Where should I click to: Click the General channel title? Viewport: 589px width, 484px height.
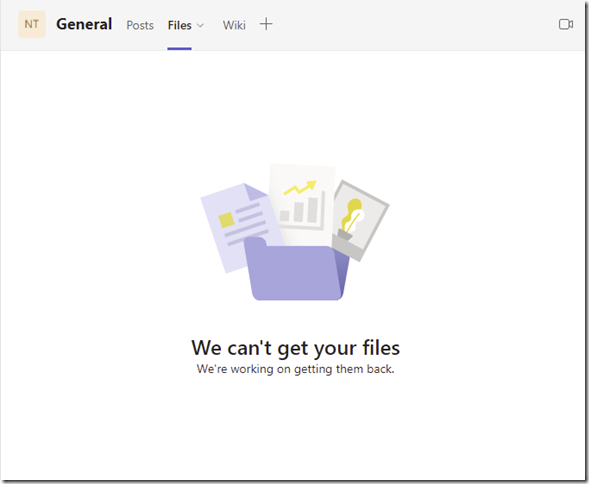[x=84, y=24]
